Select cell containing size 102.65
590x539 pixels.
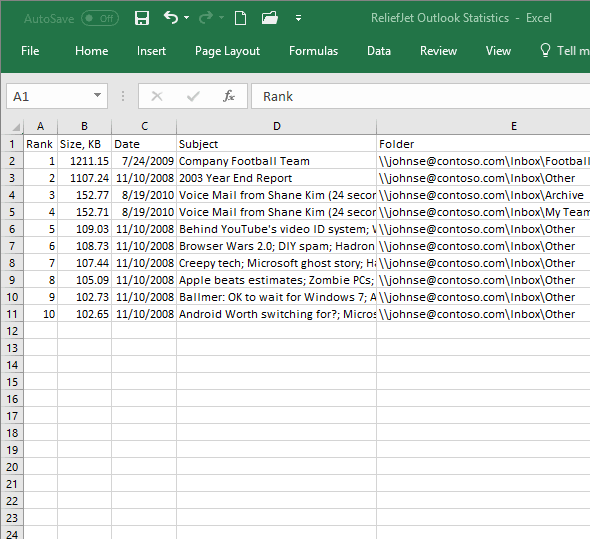(x=84, y=314)
